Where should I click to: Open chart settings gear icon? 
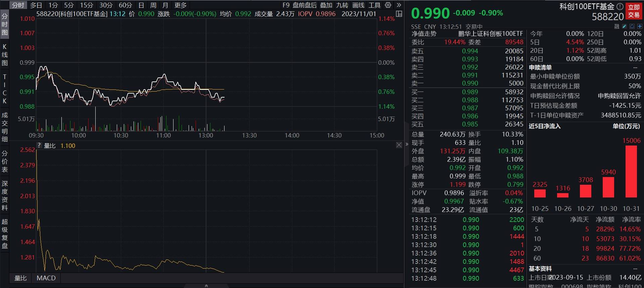388,5
